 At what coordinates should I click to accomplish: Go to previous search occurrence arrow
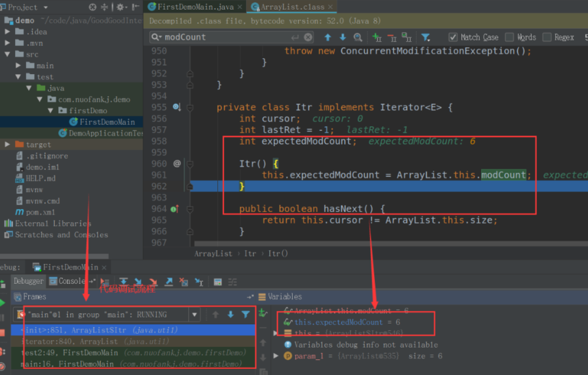click(x=328, y=37)
